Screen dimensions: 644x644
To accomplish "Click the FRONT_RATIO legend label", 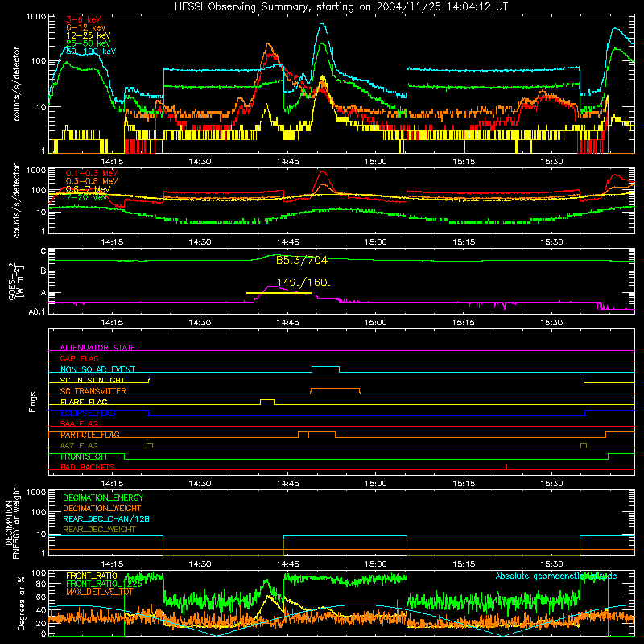I will pos(92,576).
